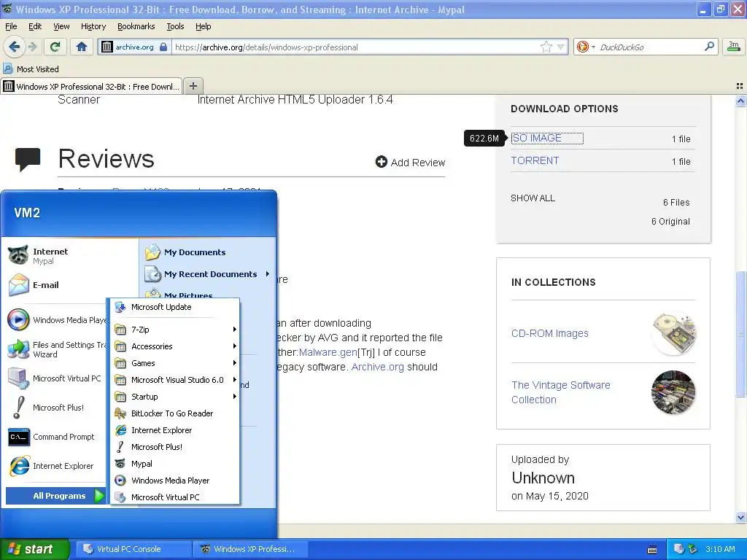Screen dimensions: 747x560
Task: Expand Microsoft Visual Studio 6.0 group
Action: pos(175,379)
